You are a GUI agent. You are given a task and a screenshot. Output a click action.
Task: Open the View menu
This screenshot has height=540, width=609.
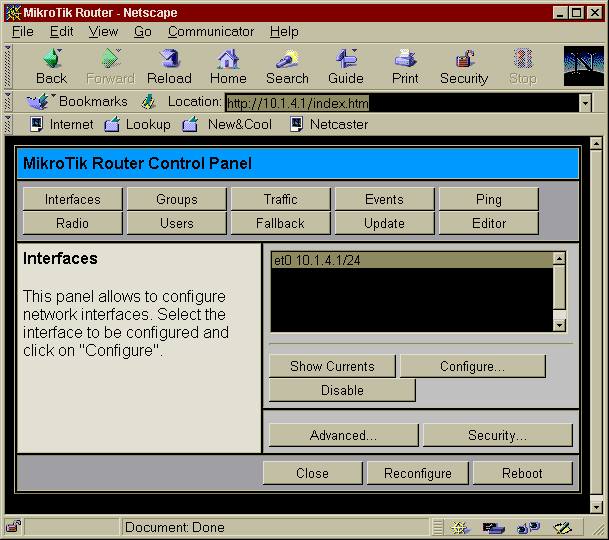coord(103,31)
